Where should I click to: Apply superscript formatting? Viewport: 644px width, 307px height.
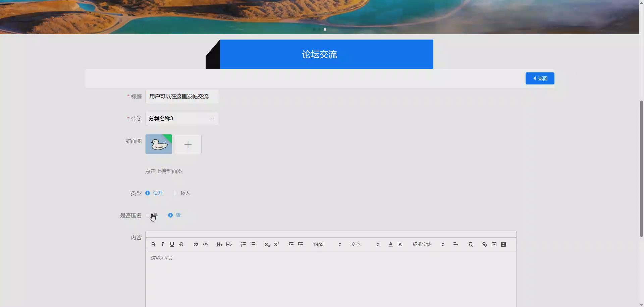point(276,244)
